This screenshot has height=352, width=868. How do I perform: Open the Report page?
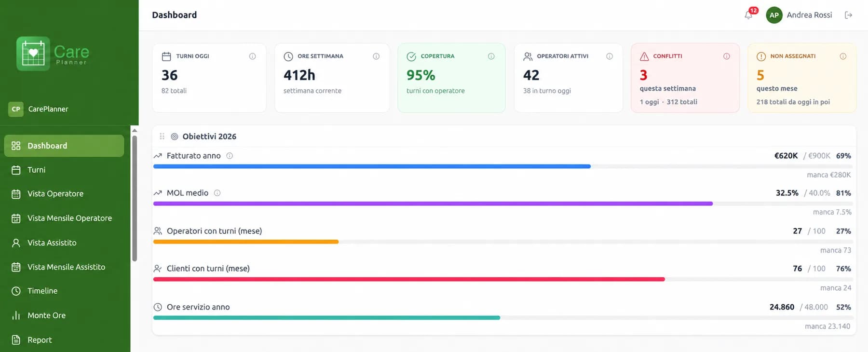(x=64, y=340)
